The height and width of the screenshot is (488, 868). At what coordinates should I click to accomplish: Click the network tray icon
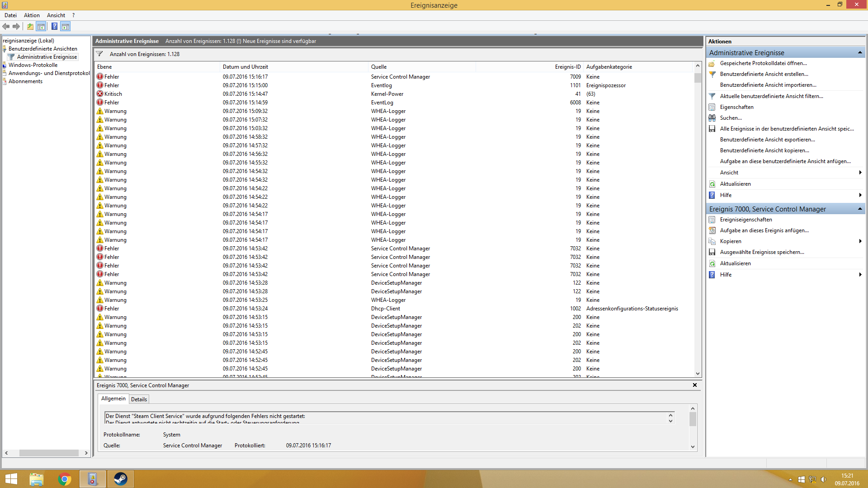(x=812, y=479)
